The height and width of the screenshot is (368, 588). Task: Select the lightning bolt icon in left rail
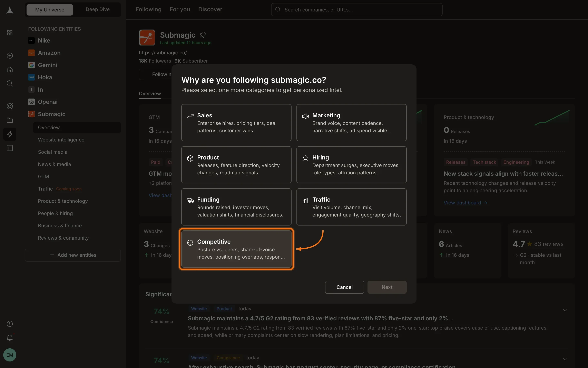point(10,134)
